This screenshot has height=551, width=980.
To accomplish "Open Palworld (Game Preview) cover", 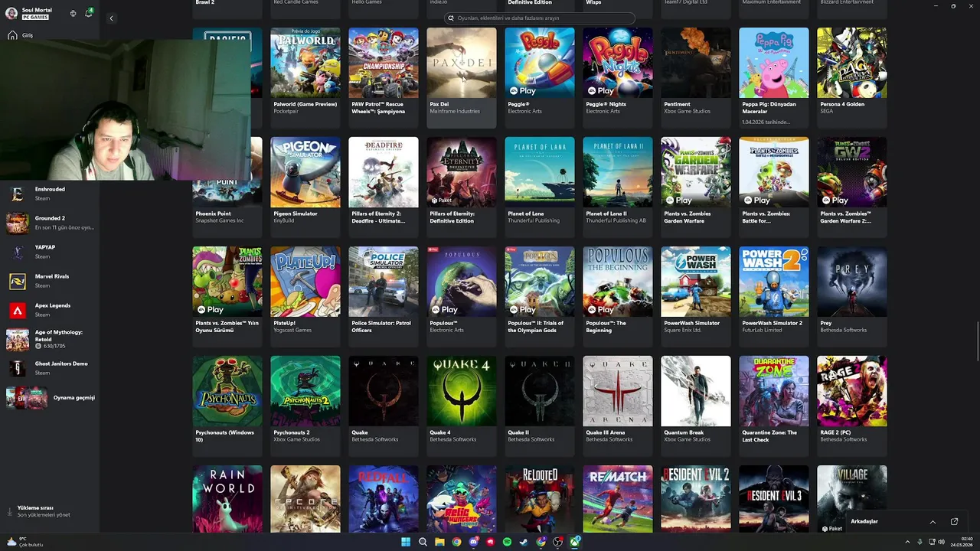I will (x=305, y=63).
